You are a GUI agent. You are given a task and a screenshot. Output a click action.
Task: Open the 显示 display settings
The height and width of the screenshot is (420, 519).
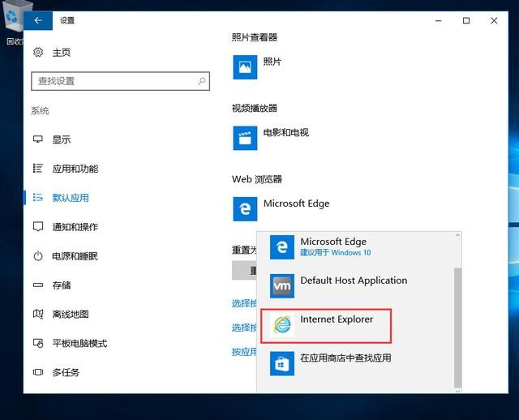click(x=62, y=139)
